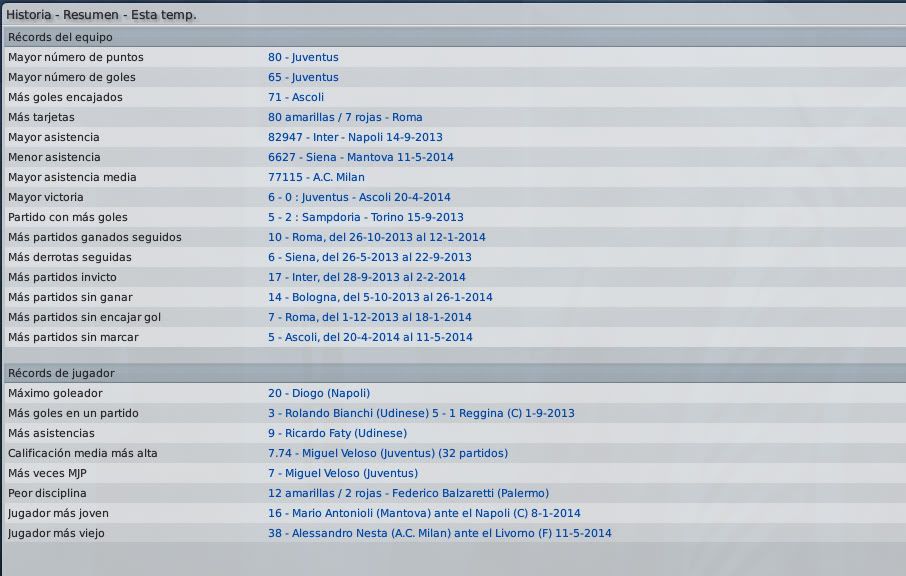The width and height of the screenshot is (906, 576).
Task: Click the 'Más veces MJP' label
Action: pyautogui.click(x=47, y=473)
